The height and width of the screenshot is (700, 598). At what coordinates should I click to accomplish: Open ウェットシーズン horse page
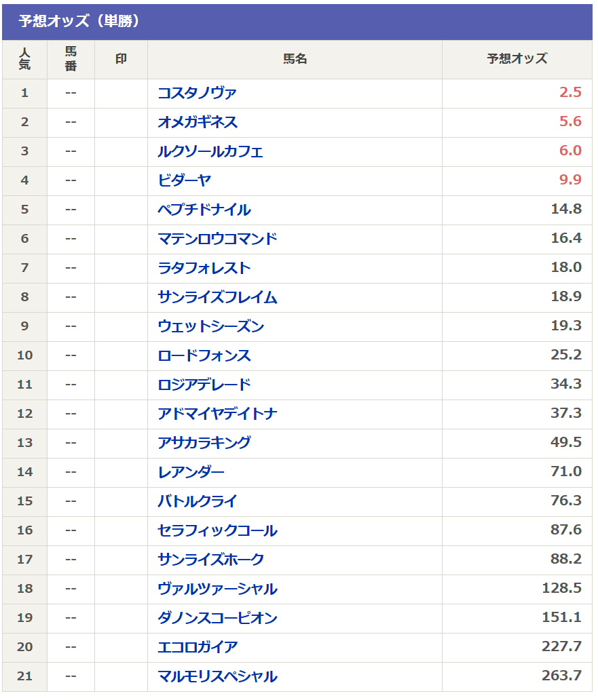[210, 326]
